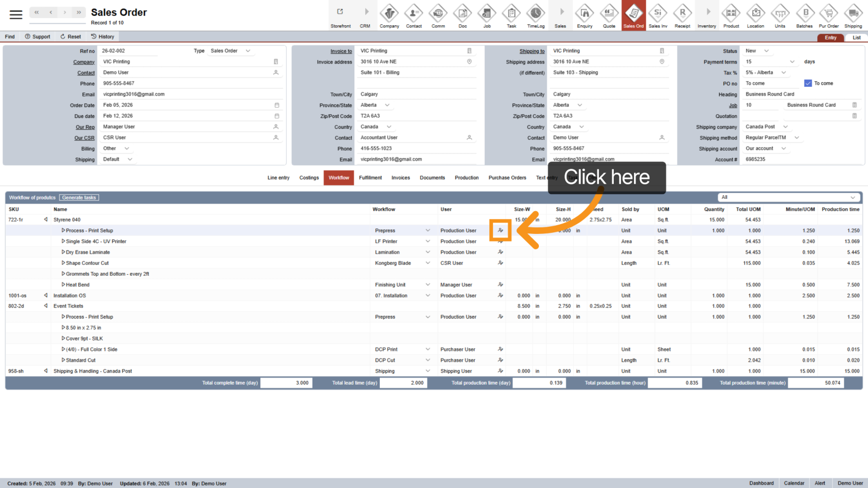This screenshot has width=868, height=488.
Task: Open Workflow dropdown for LF Printer row
Action: pyautogui.click(x=427, y=242)
